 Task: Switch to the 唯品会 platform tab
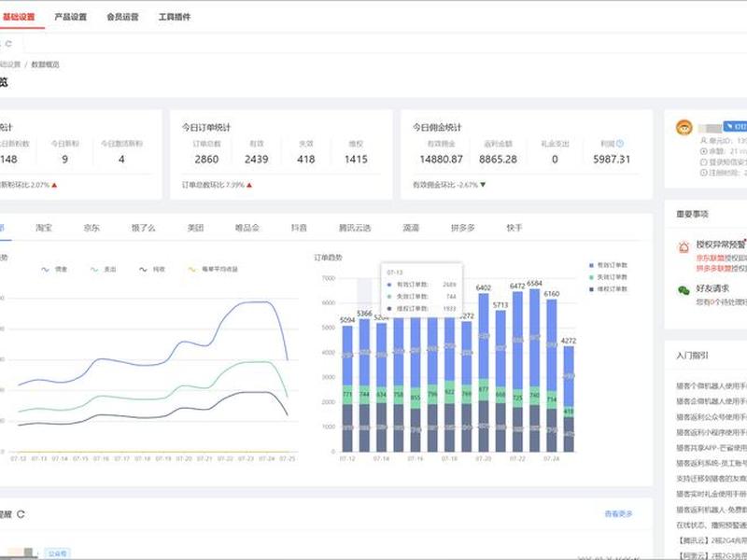pos(247,228)
